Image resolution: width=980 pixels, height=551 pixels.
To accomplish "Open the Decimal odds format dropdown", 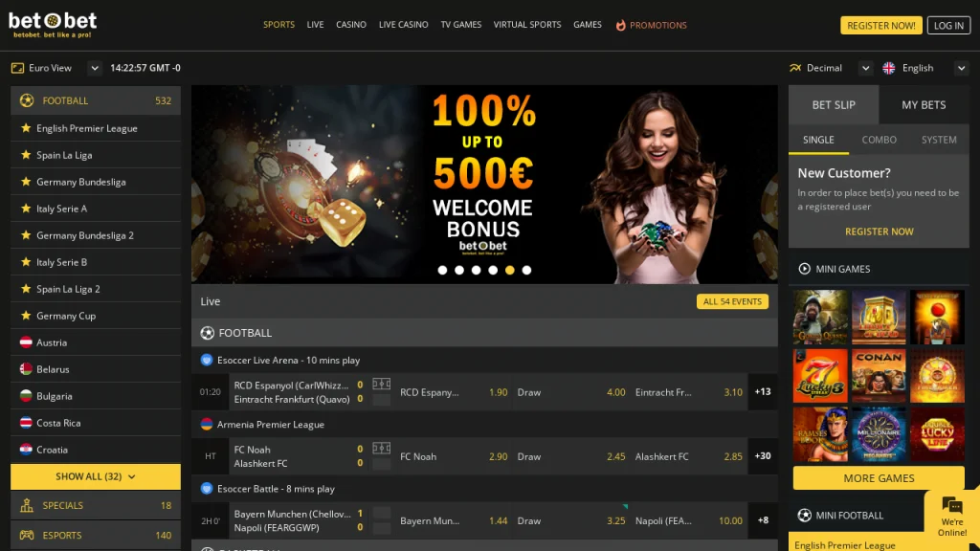I will (x=865, y=68).
